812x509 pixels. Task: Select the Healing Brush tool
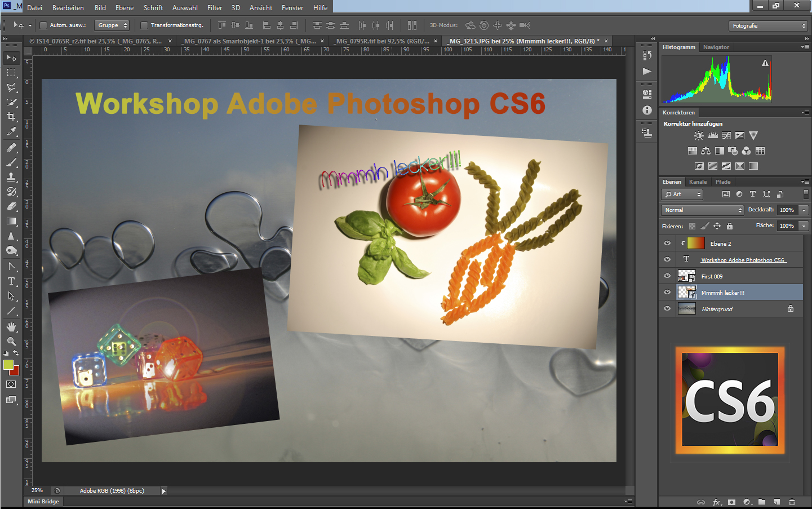click(11, 148)
